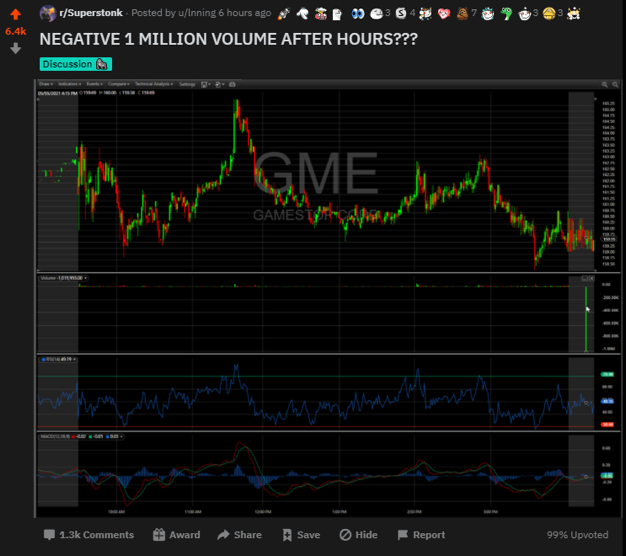
Task: Open the Indicators dropdown menu
Action: [69, 84]
